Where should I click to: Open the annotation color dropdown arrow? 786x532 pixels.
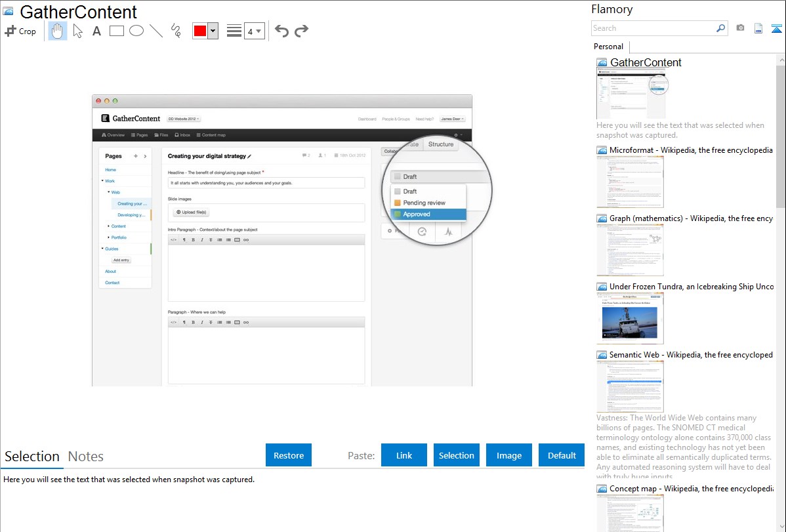(213, 31)
